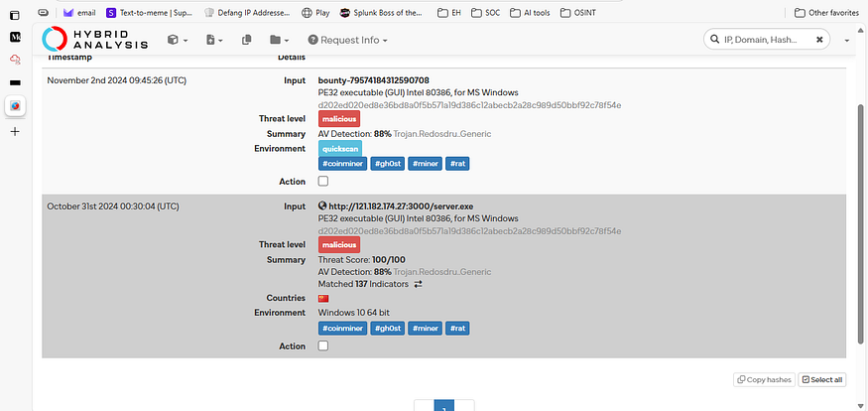Screen dimensions: 868x411
Task: Click the November 2nd 2024 09:45:26 timestamp
Action: coord(117,80)
